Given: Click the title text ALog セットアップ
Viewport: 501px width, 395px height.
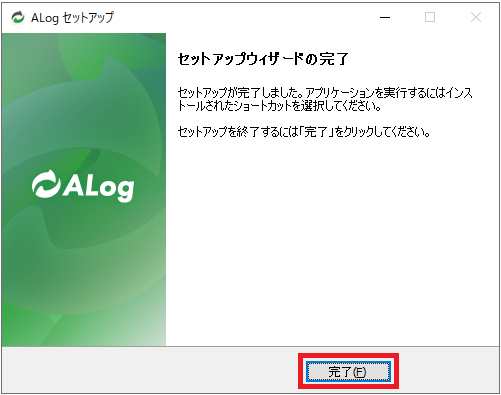Looking at the screenshot, I should 72,18.
